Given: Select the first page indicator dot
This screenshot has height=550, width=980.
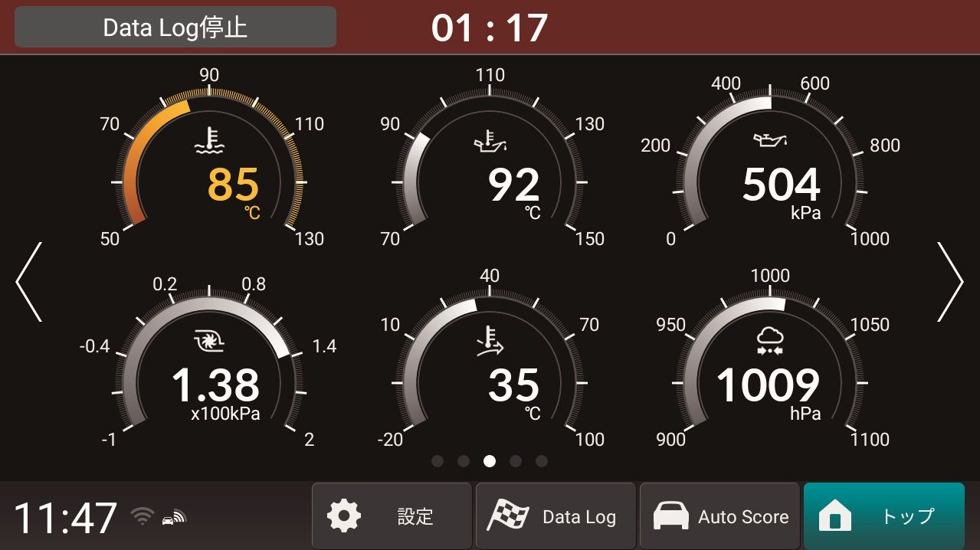Looking at the screenshot, I should point(438,461).
